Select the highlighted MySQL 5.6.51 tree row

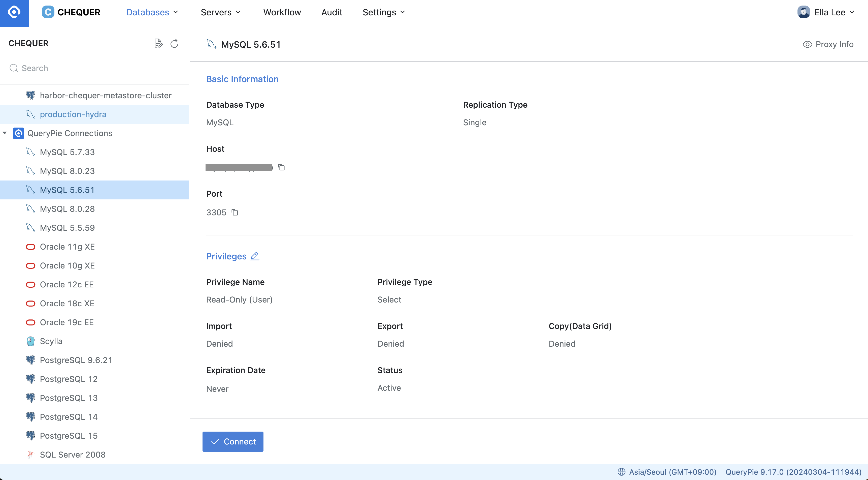coord(94,190)
